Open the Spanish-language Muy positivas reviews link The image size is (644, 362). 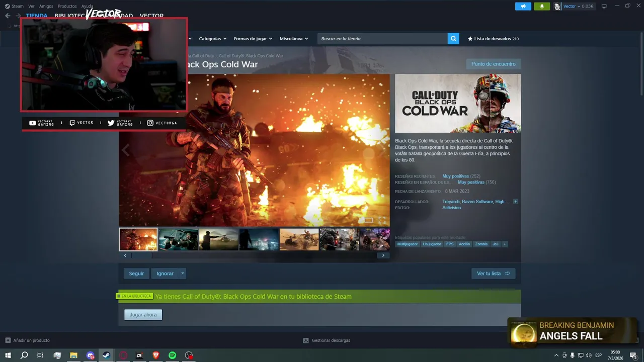[471, 183]
